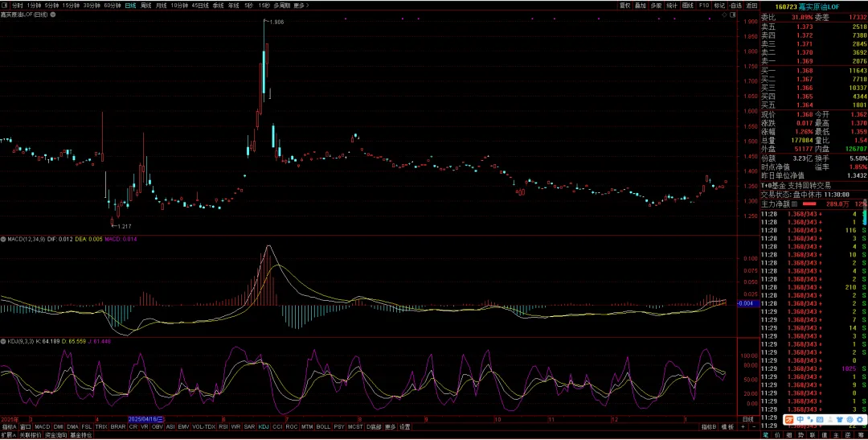Select the 30分钟 period

[92, 5]
